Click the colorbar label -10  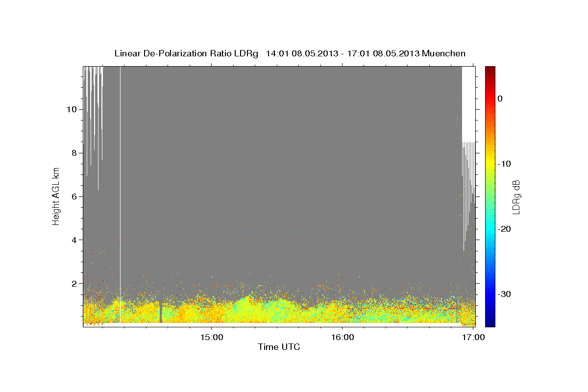[x=504, y=164]
